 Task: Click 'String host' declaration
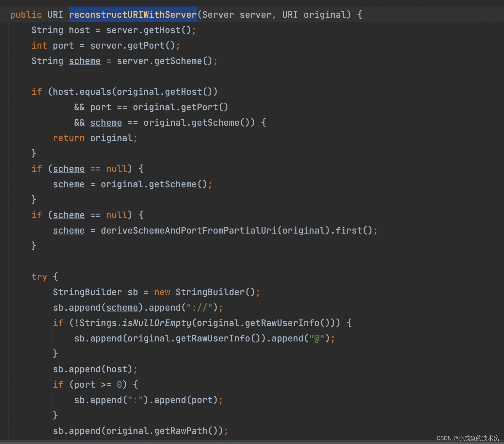tap(61, 30)
